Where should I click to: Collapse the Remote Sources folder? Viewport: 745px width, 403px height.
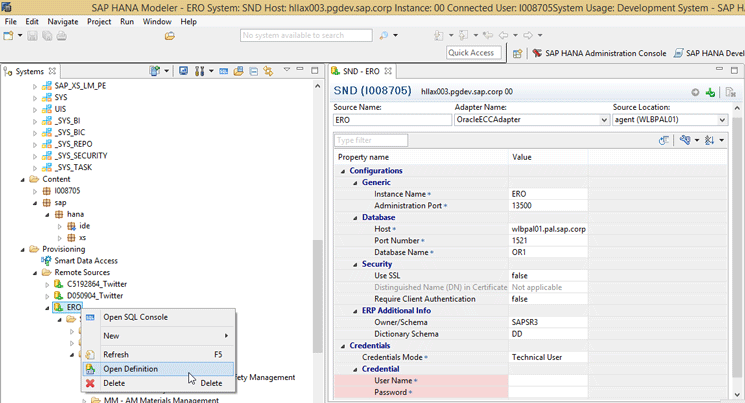(35, 272)
